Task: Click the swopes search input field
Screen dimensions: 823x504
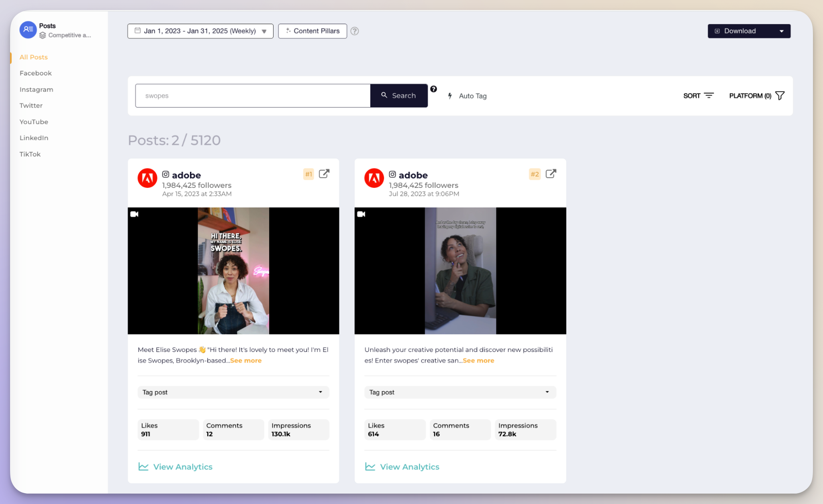Action: (253, 96)
